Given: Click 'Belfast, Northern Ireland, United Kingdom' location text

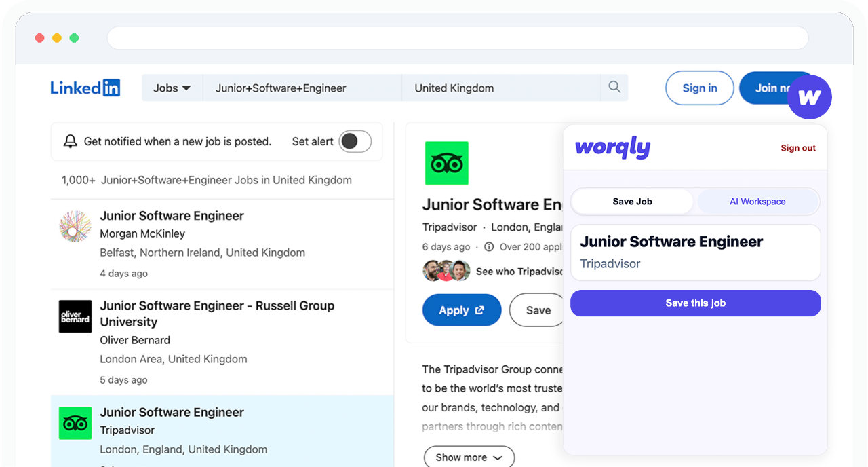Looking at the screenshot, I should (x=203, y=253).
